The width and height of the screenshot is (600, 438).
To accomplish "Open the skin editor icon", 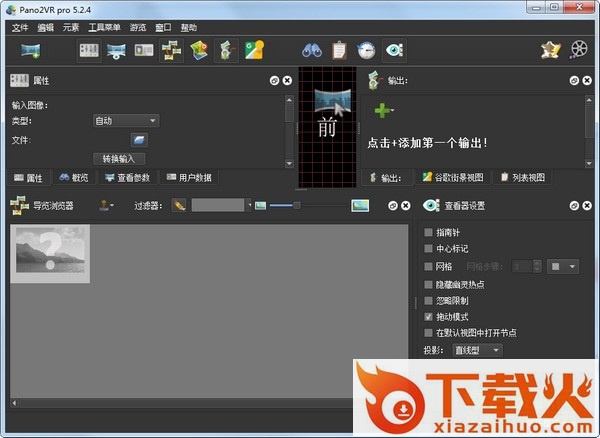I will [551, 50].
